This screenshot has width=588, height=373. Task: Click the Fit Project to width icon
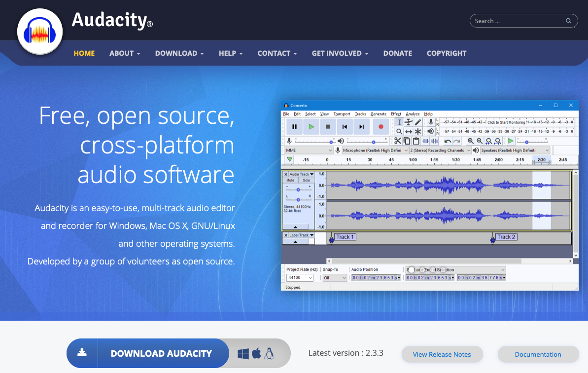[498, 141]
